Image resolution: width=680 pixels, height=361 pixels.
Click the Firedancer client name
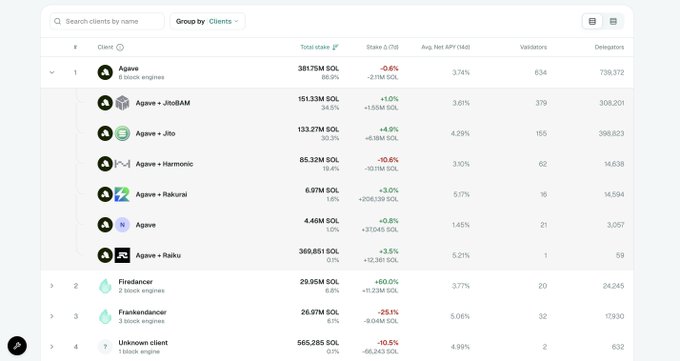pyautogui.click(x=135, y=282)
